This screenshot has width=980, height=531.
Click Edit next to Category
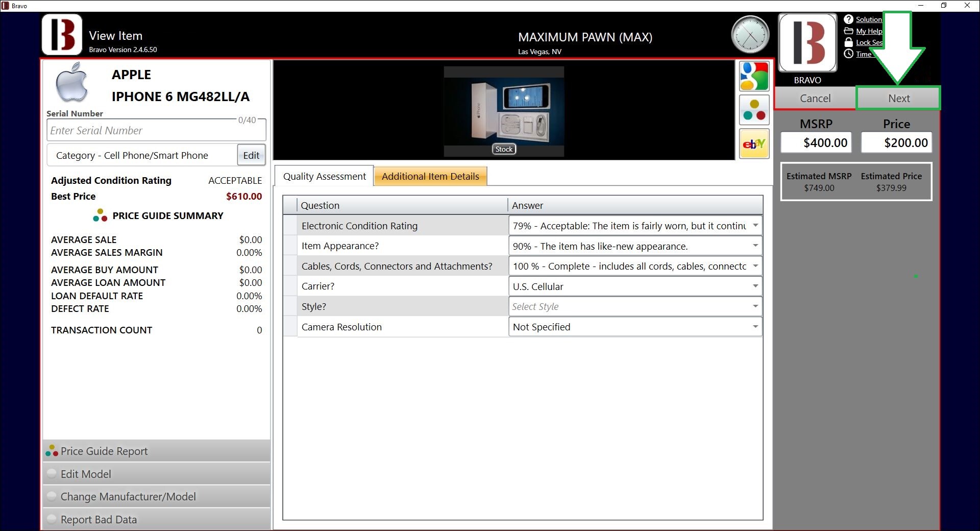[x=251, y=155]
